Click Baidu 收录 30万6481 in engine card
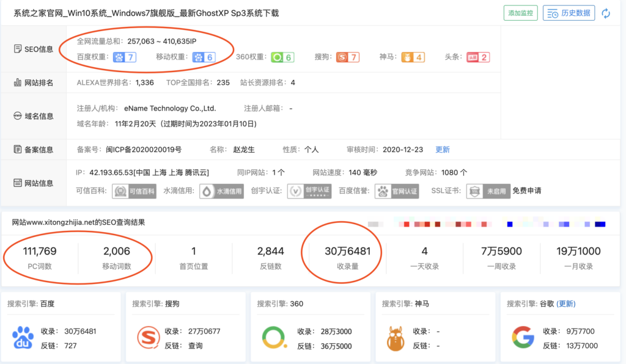 click(80, 331)
